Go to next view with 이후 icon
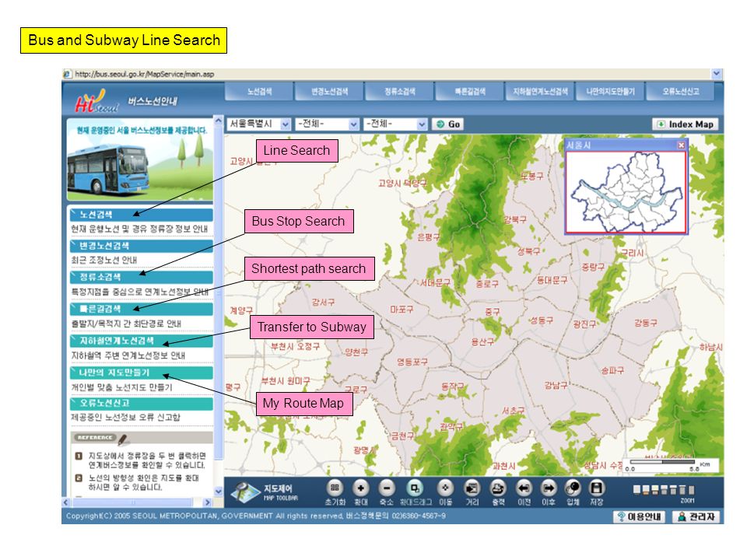Screen dimensions: 747x560 pyautogui.click(x=549, y=488)
